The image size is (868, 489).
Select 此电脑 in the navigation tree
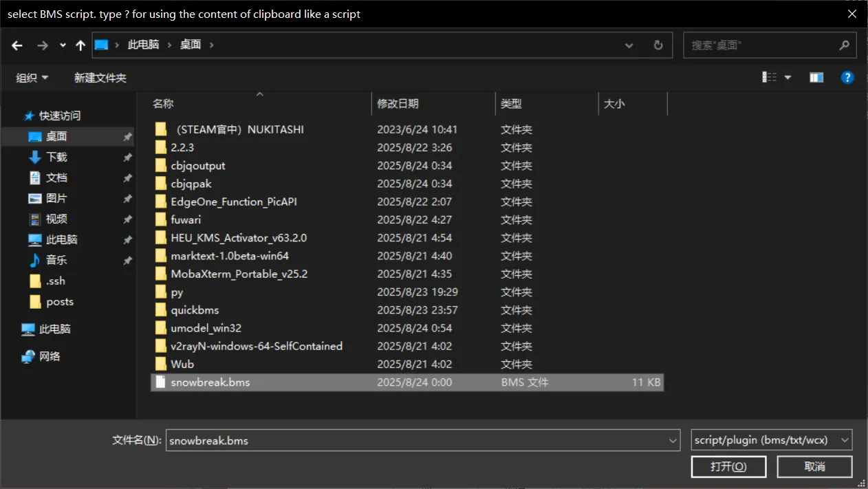[x=55, y=329]
